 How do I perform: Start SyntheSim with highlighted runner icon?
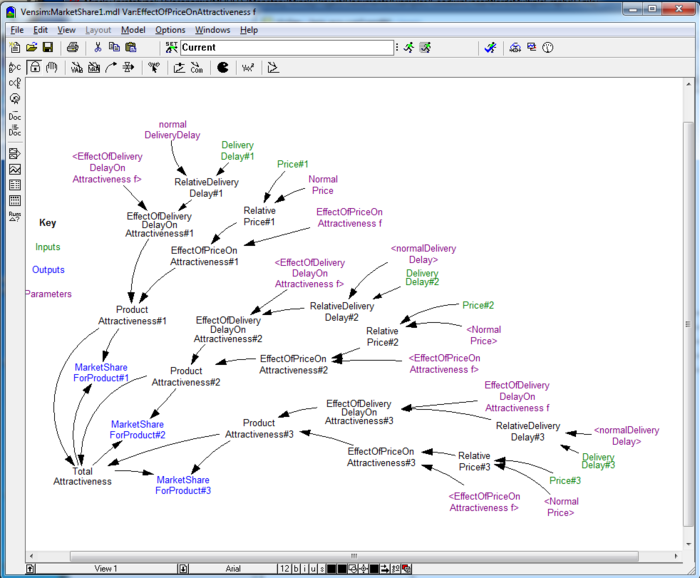pyautogui.click(x=425, y=47)
